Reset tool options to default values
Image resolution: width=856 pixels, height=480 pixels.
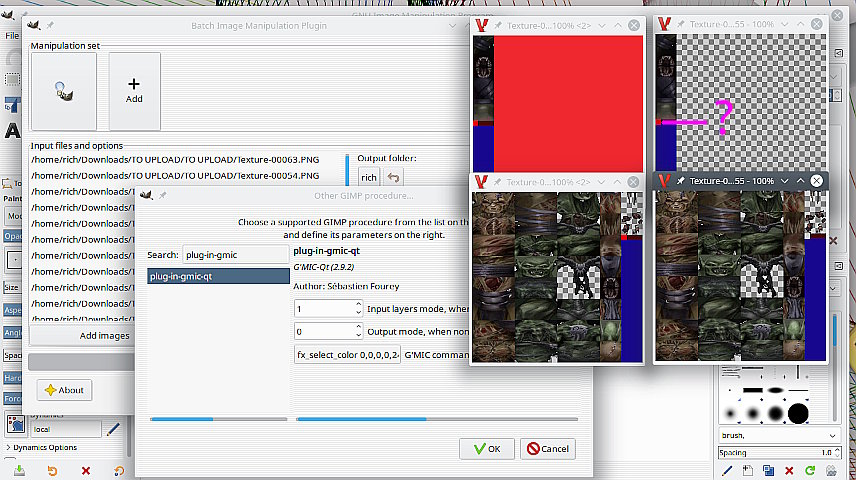pos(119,470)
